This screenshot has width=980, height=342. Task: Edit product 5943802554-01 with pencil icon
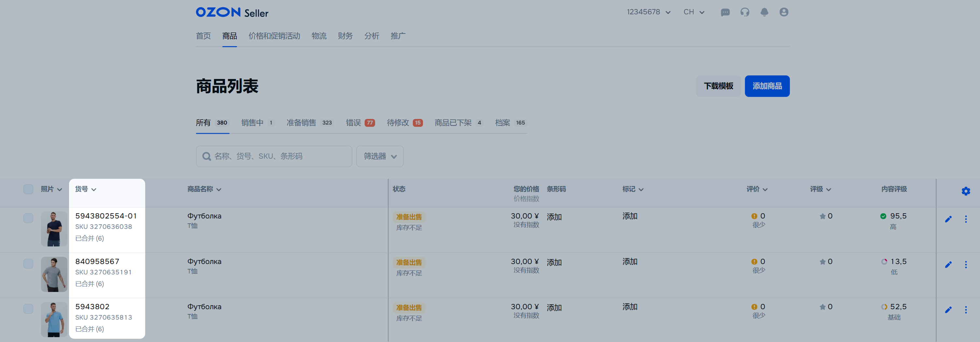(x=948, y=219)
